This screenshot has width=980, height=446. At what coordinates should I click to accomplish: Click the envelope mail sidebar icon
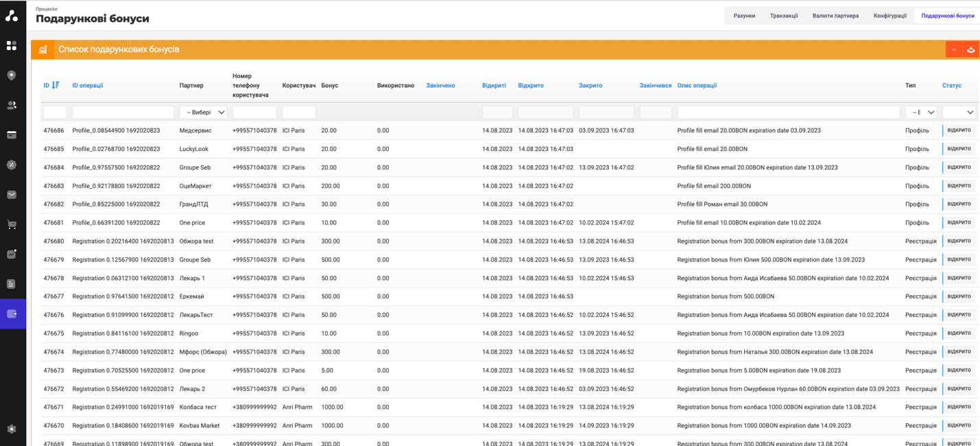[x=12, y=195]
